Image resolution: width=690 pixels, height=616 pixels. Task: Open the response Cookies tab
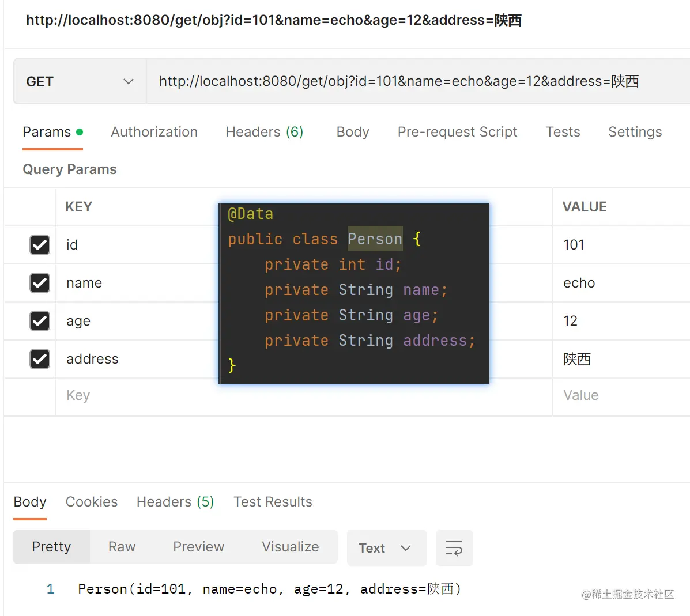[92, 502]
